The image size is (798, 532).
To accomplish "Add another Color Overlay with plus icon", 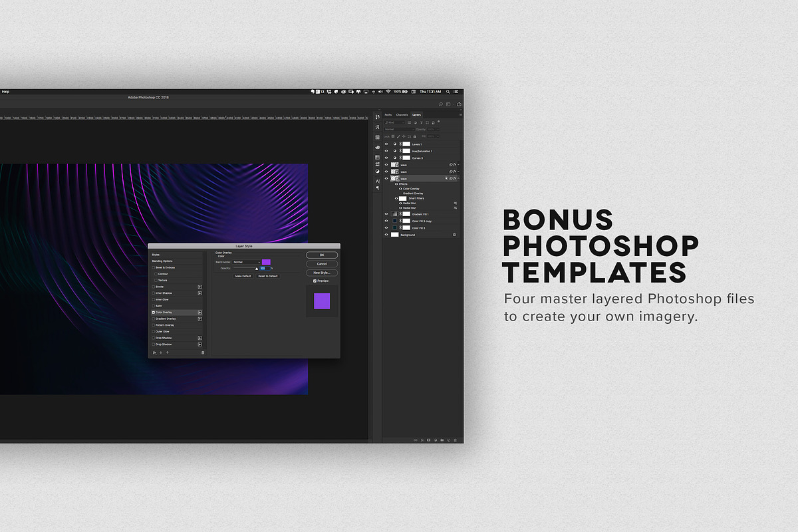I will pos(199,312).
